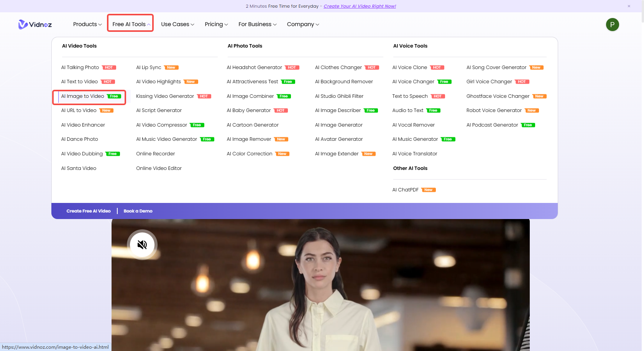Click the woman presenter video preview
Image resolution: width=644 pixels, height=351 pixels.
pos(320,285)
